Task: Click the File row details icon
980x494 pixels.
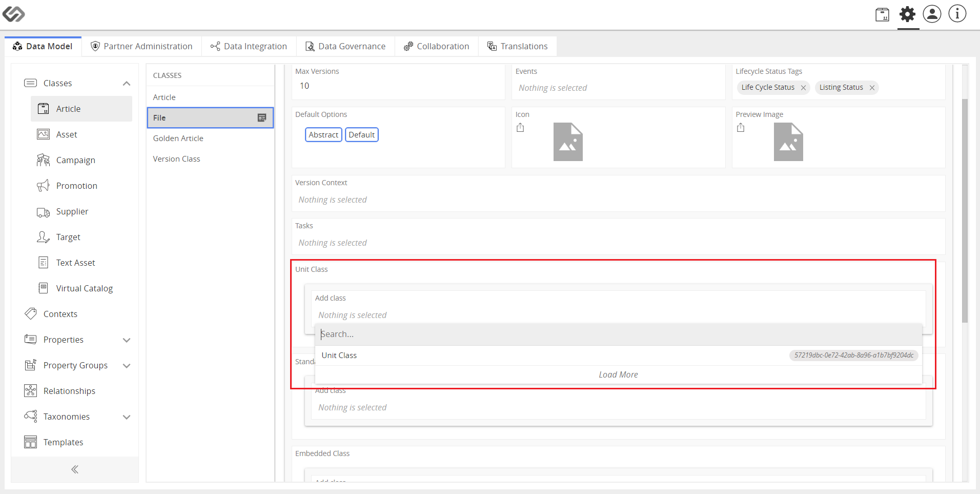Action: [x=262, y=118]
